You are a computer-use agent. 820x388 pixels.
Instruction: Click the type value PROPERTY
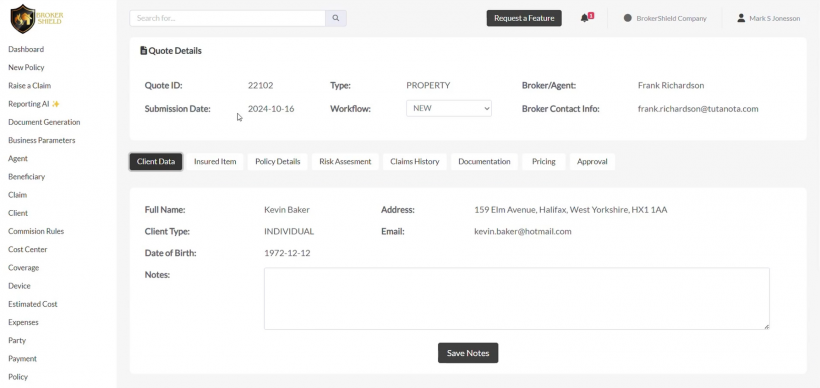click(x=428, y=85)
